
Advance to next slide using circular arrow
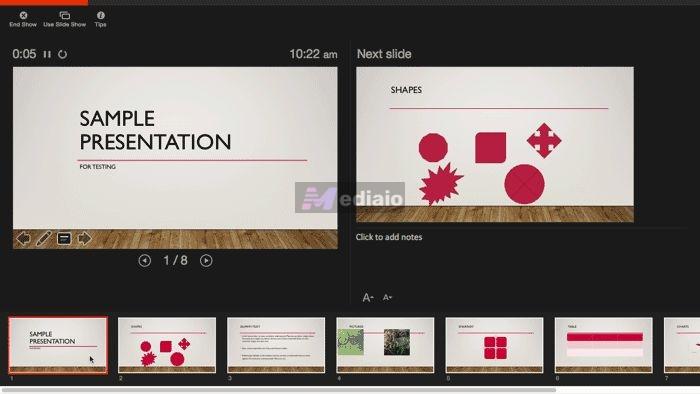pyautogui.click(x=206, y=261)
